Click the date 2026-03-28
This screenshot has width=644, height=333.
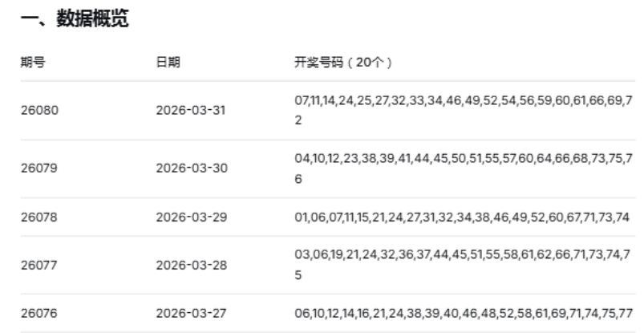[191, 265]
